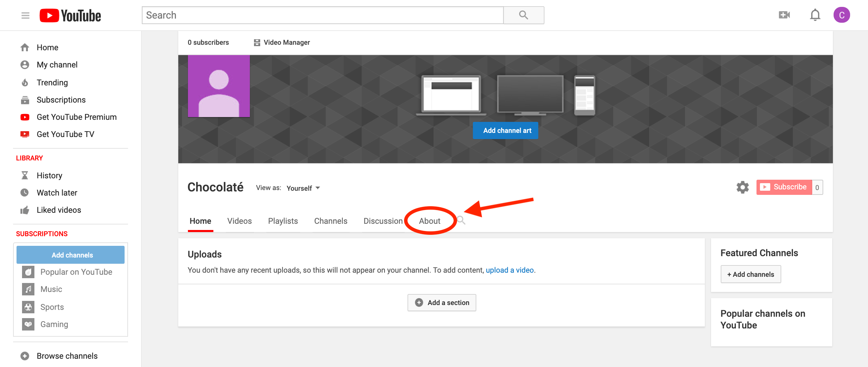The width and height of the screenshot is (868, 367).
Task: Click the red Subscribe button
Action: [x=784, y=187]
